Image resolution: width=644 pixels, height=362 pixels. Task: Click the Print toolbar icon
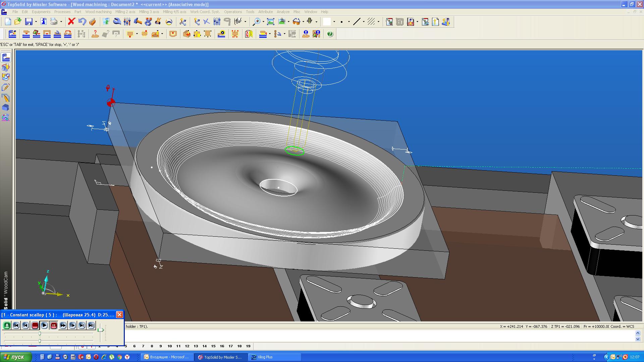point(54,22)
